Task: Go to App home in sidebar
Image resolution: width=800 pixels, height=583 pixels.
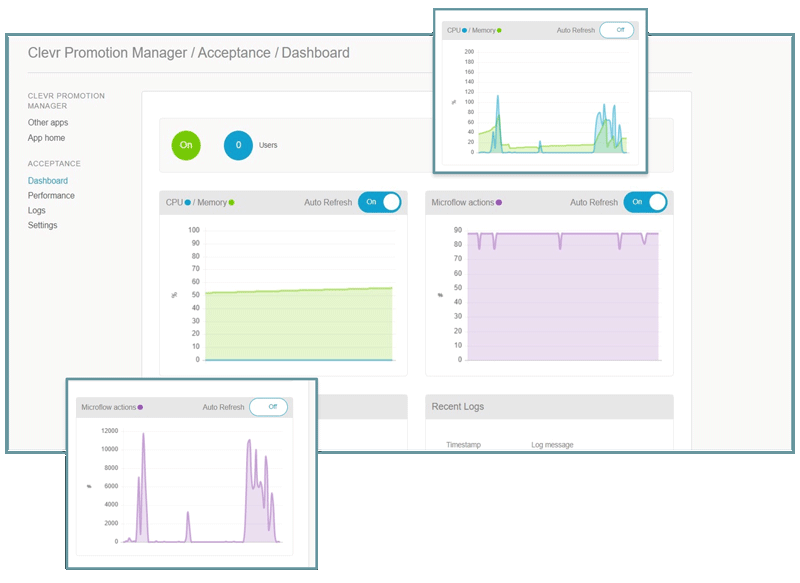Action: [46, 138]
